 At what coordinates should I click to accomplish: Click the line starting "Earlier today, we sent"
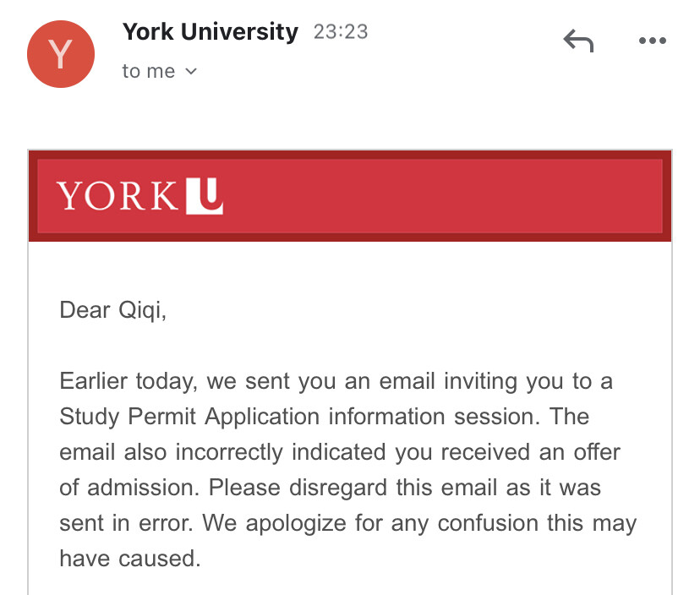click(336, 381)
